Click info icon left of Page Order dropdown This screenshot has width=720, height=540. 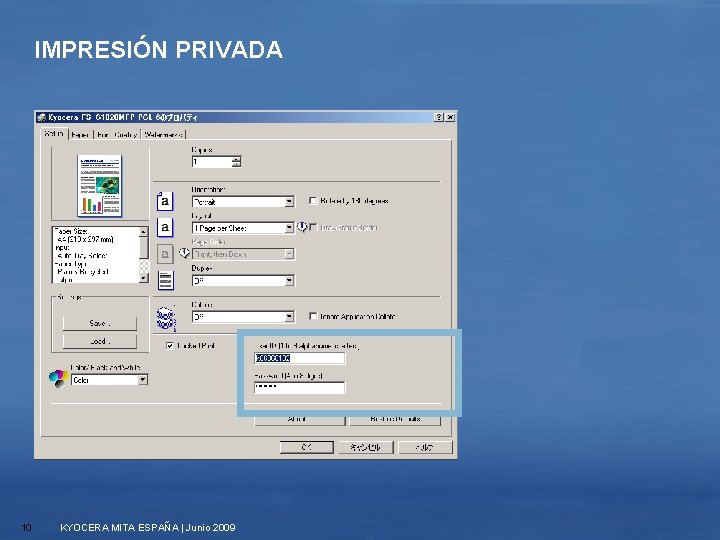coord(184,253)
